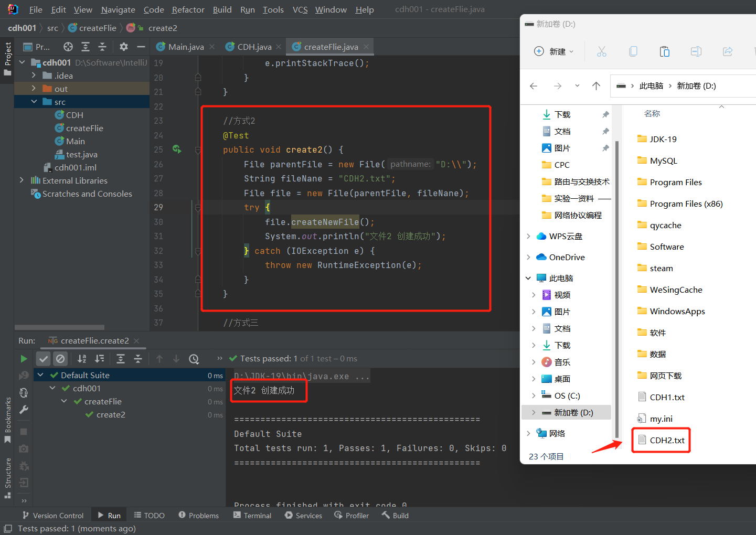Collapse the src folder in Project tree

[34, 102]
